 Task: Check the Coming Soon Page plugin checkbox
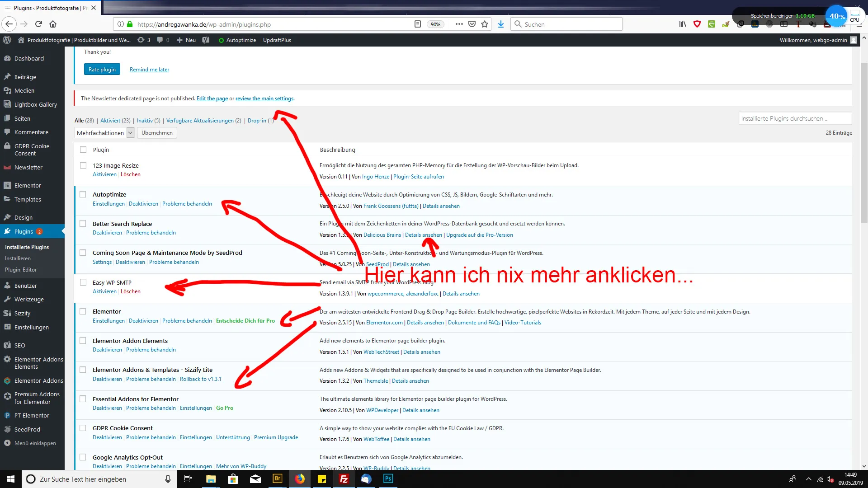[x=83, y=253]
